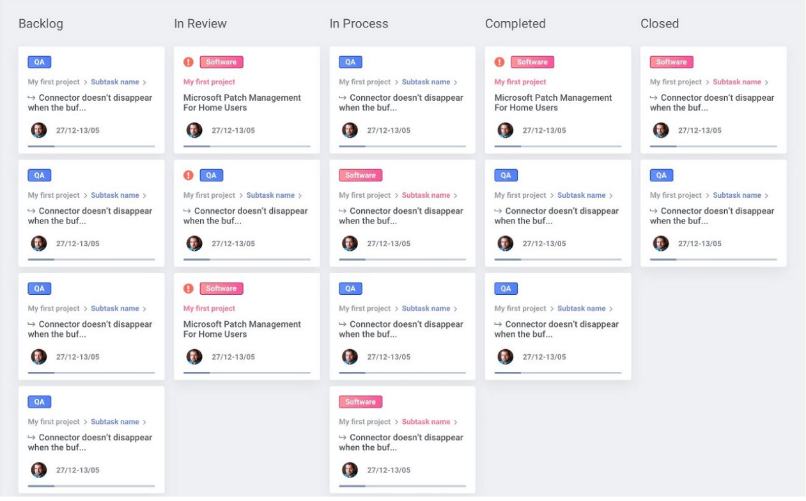The width and height of the screenshot is (806, 501).
Task: Open blue Subtask name link in last Backlog card
Action: pos(115,421)
